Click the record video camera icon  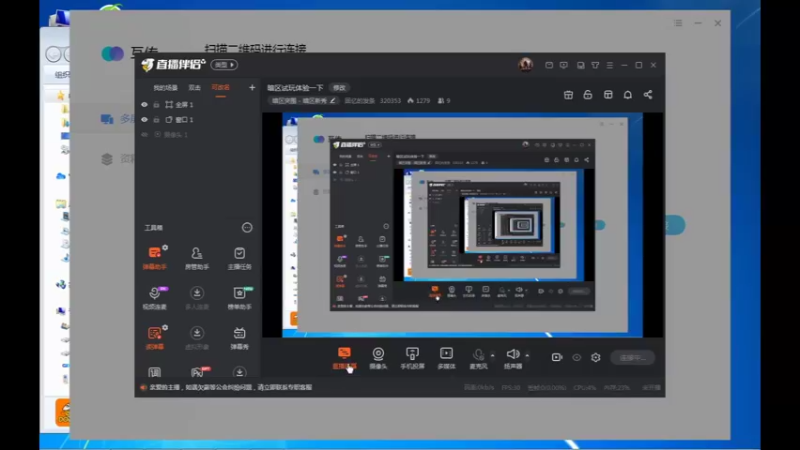557,357
